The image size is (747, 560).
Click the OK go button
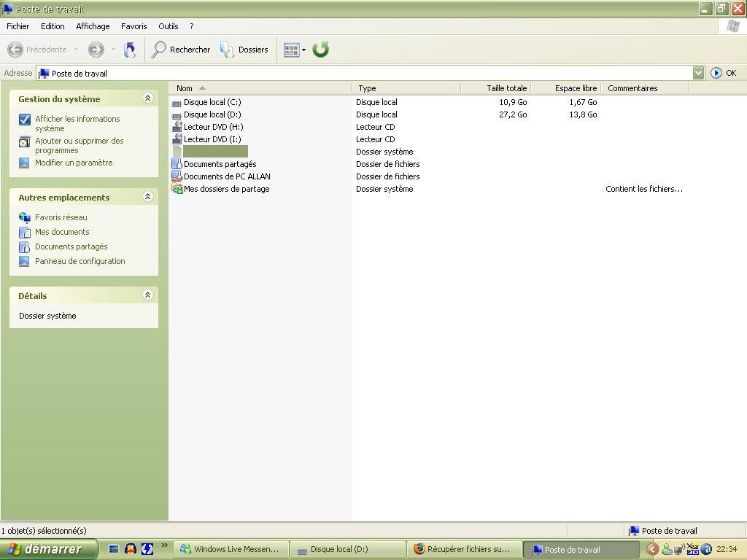pos(724,73)
